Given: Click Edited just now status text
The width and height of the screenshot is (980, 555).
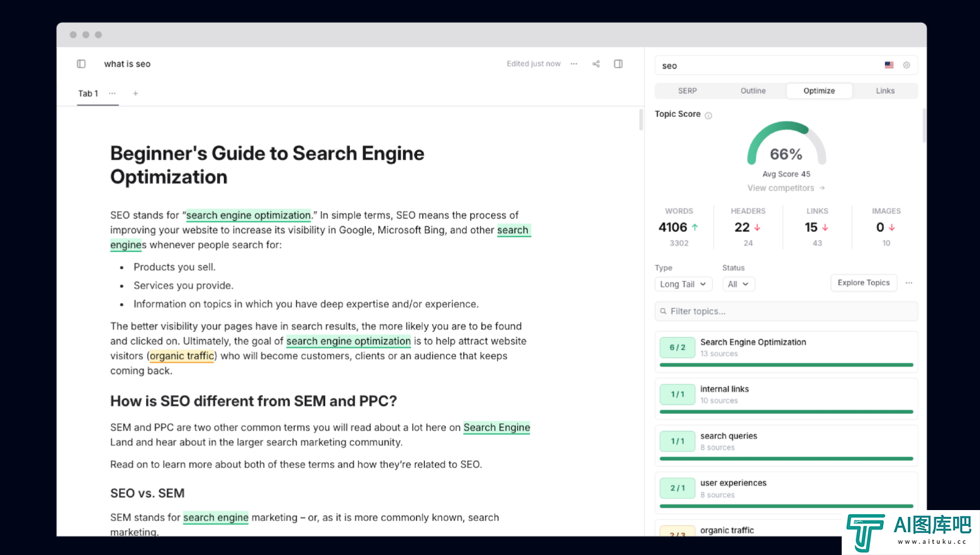Looking at the screenshot, I should (x=533, y=64).
